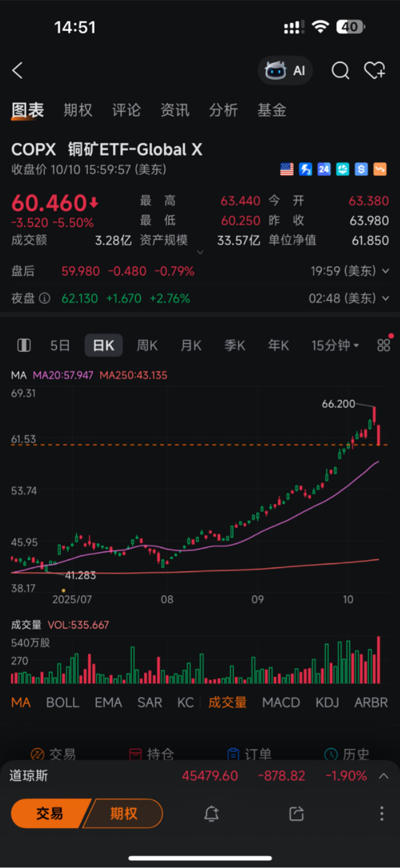Select MACD indicator
This screenshot has height=868, width=400.
pyautogui.click(x=281, y=703)
